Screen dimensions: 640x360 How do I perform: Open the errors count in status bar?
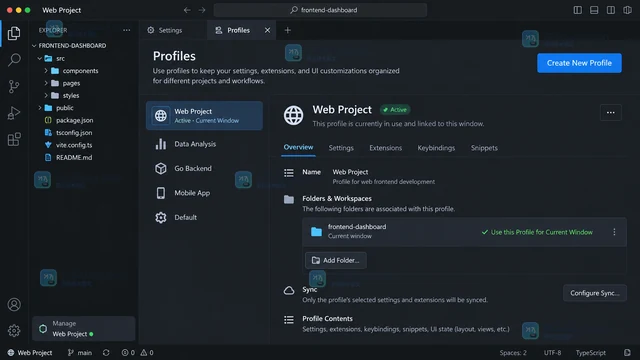[x=128, y=353]
